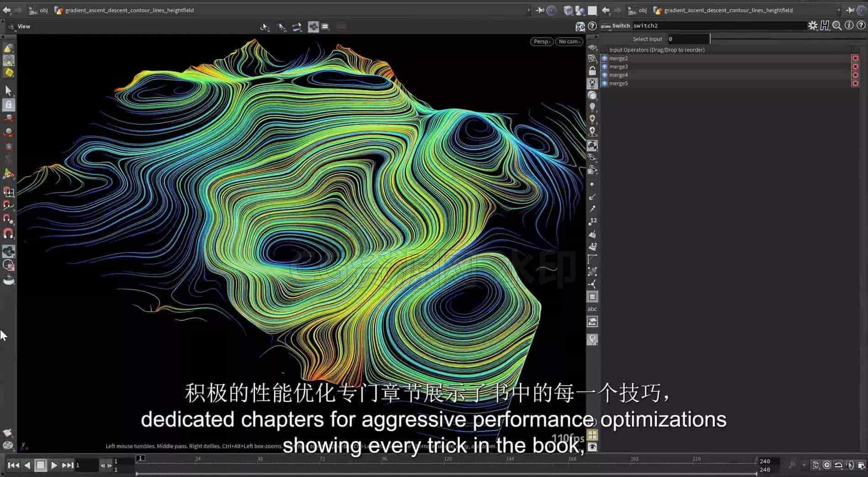Toggle the secure selection lock icon
The height and width of the screenshot is (477, 868).
click(x=8, y=105)
